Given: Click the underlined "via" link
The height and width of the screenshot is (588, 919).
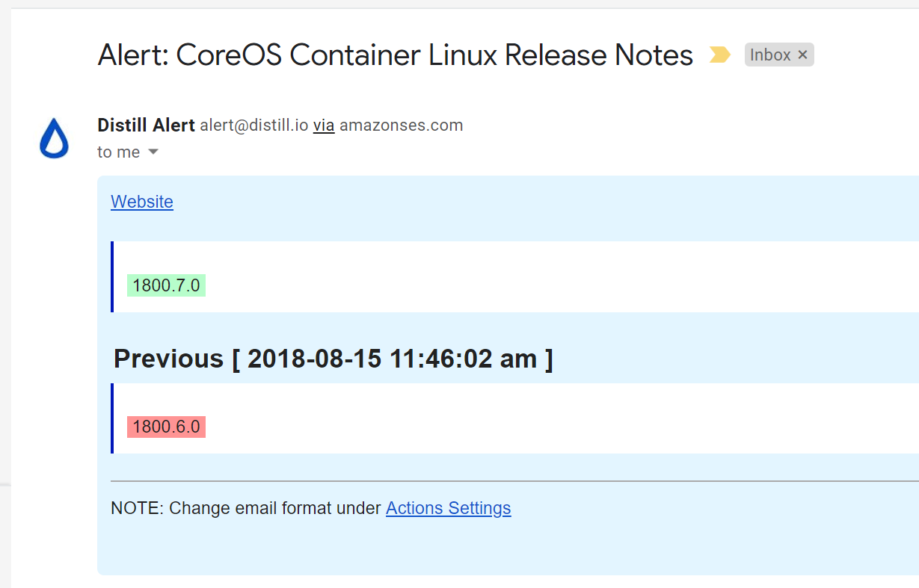Looking at the screenshot, I should pyautogui.click(x=324, y=126).
